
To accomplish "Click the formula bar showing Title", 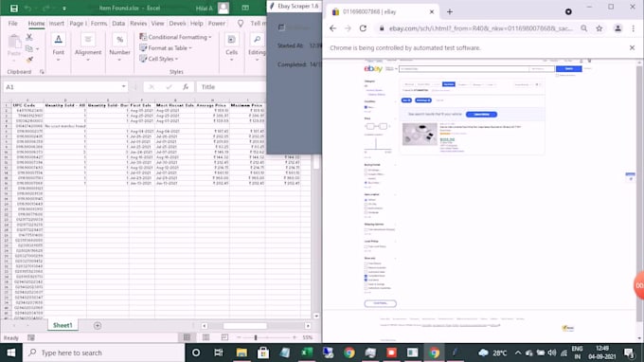I will pos(232,86).
